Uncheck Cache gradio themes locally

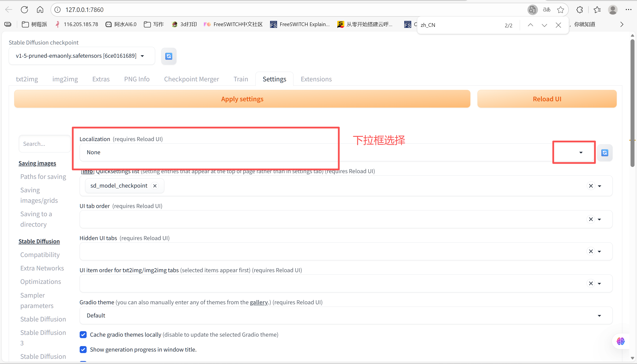(83, 334)
